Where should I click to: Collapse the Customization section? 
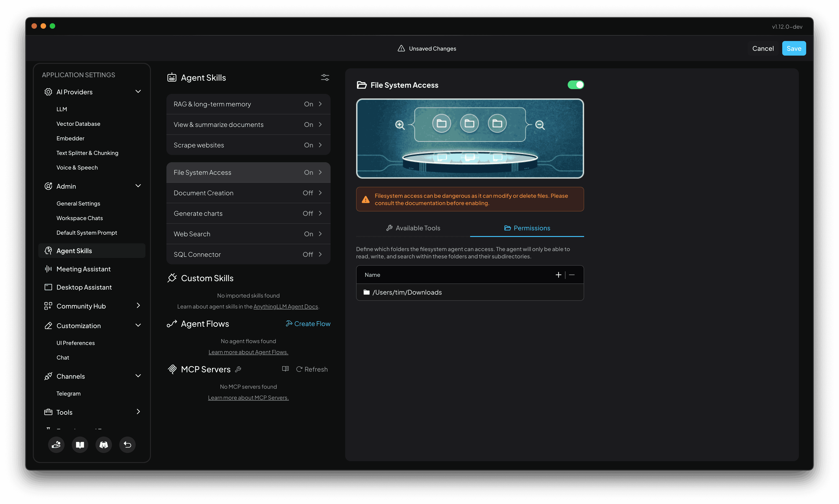[138, 325]
